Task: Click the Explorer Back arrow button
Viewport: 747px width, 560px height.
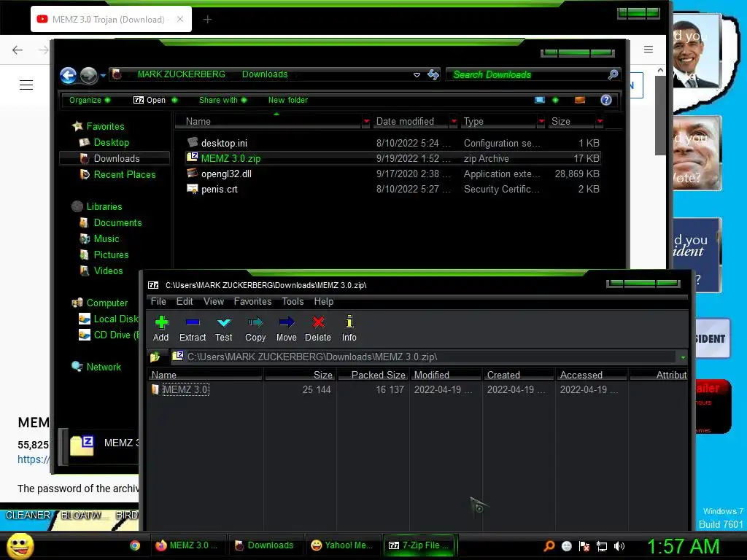Action: 68,75
